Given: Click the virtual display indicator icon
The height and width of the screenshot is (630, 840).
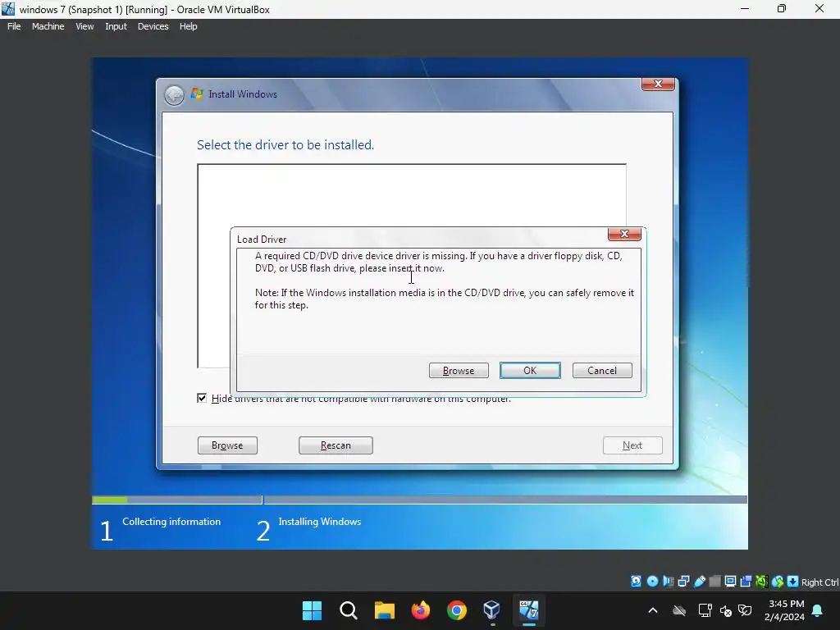Looking at the screenshot, I should click(730, 582).
